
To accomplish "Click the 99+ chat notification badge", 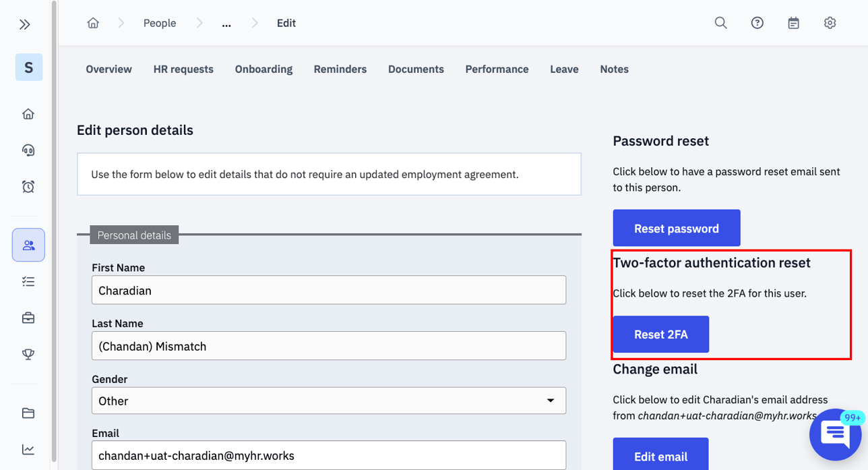I will (852, 418).
